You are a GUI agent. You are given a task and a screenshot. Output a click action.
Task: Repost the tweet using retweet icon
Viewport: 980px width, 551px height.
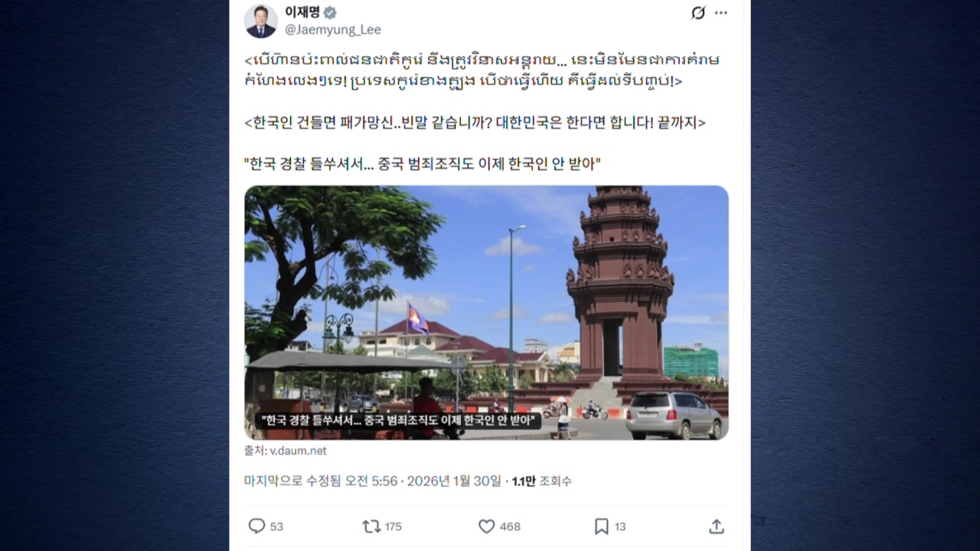[371, 526]
